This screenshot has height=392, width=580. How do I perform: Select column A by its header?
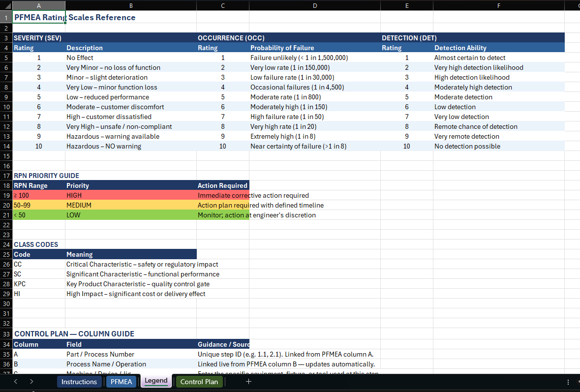[x=38, y=5]
